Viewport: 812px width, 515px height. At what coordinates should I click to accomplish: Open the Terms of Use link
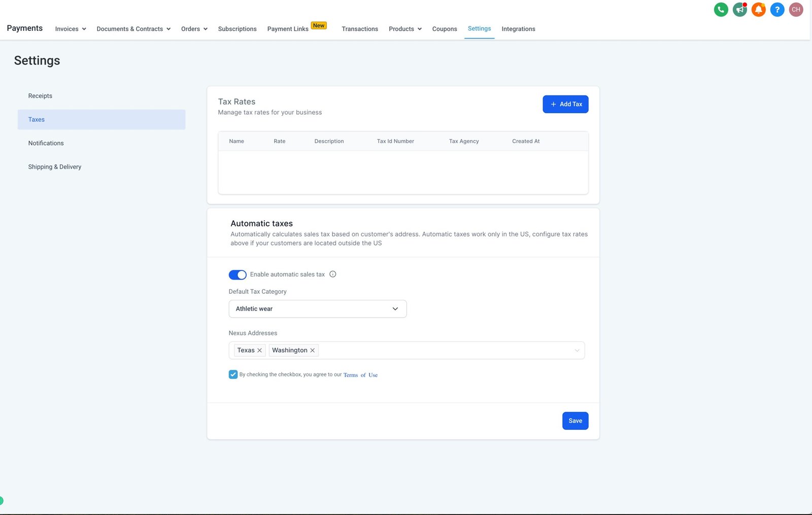(x=360, y=375)
